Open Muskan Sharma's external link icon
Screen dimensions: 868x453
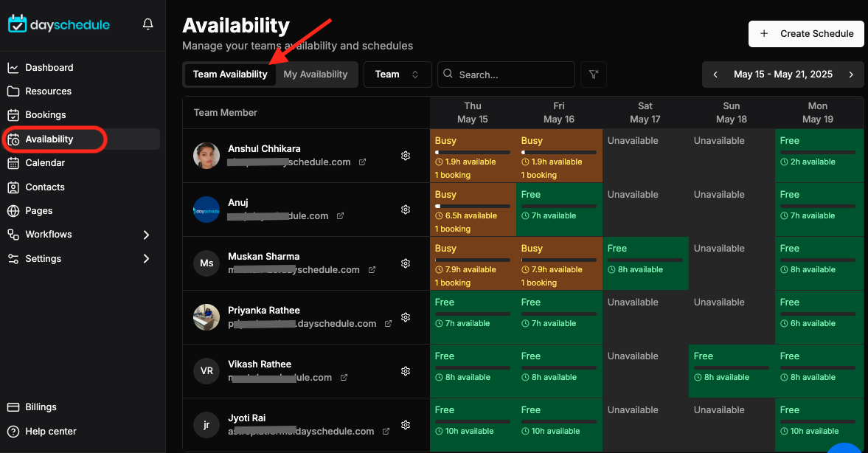tap(372, 270)
